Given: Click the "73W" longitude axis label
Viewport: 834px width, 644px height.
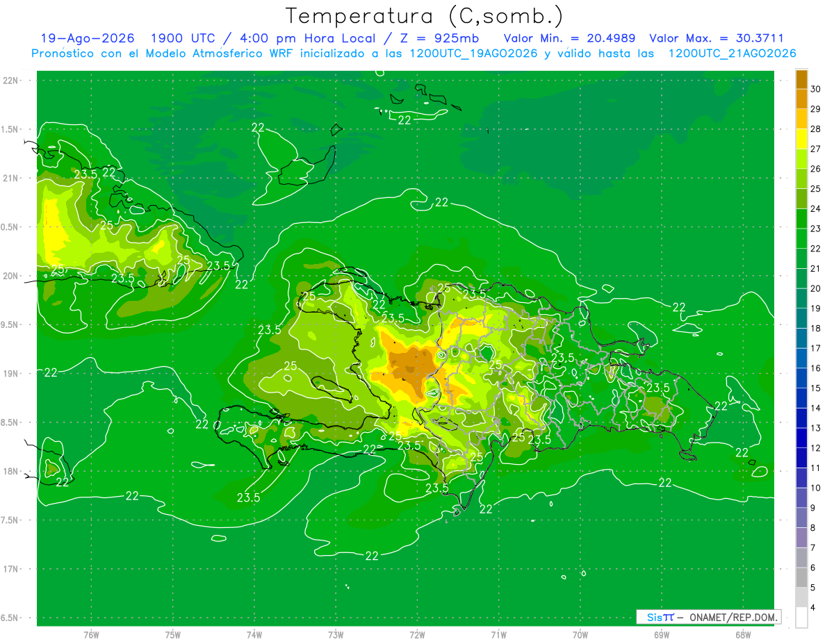Looking at the screenshot, I should click(336, 635).
